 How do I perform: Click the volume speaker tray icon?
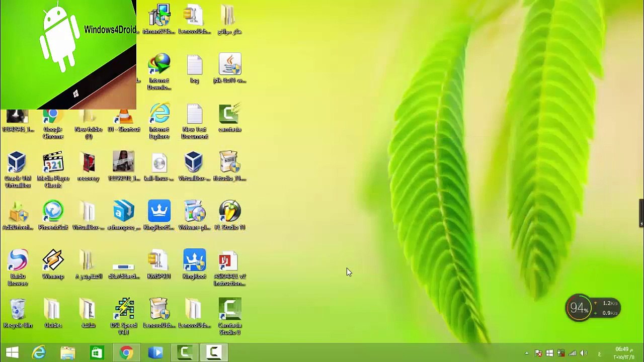tap(584, 353)
